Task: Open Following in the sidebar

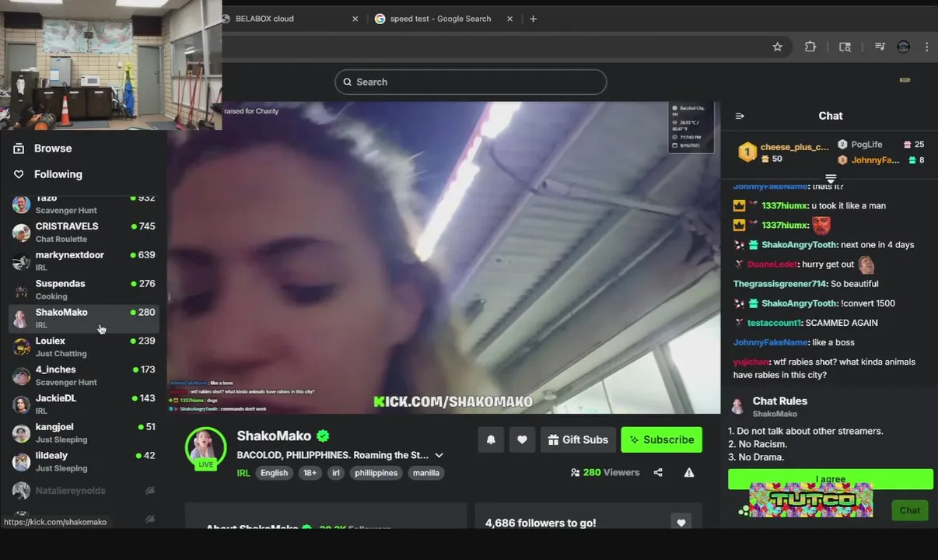Action: coord(58,174)
